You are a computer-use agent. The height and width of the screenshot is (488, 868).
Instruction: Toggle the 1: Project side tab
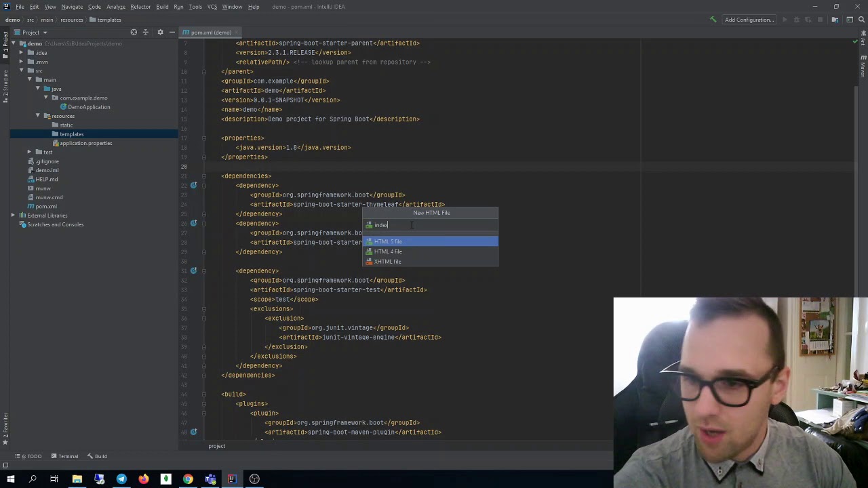pyautogui.click(x=5, y=45)
